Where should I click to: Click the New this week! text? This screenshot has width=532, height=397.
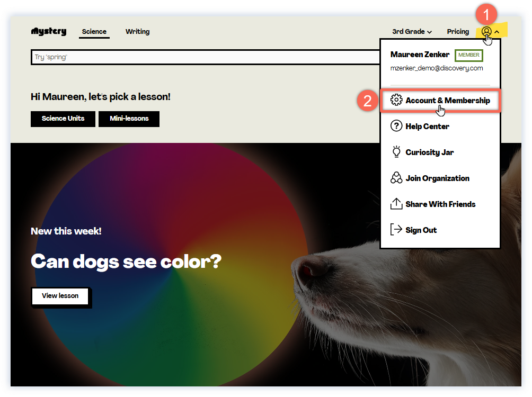[x=66, y=231]
